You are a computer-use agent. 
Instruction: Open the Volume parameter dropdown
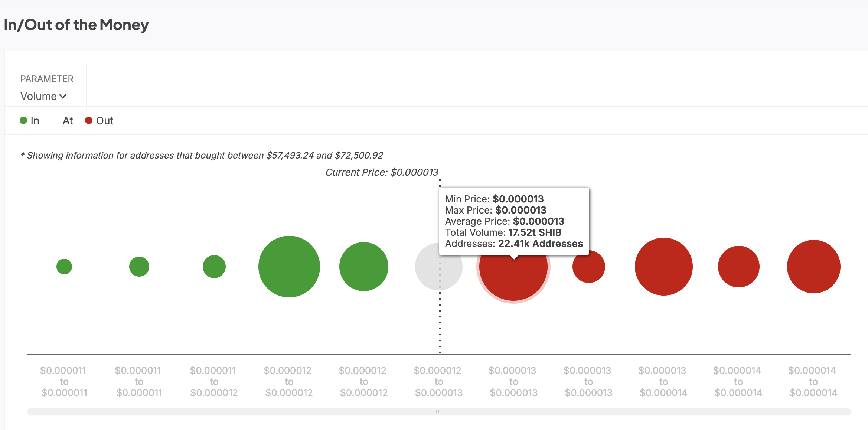click(43, 96)
